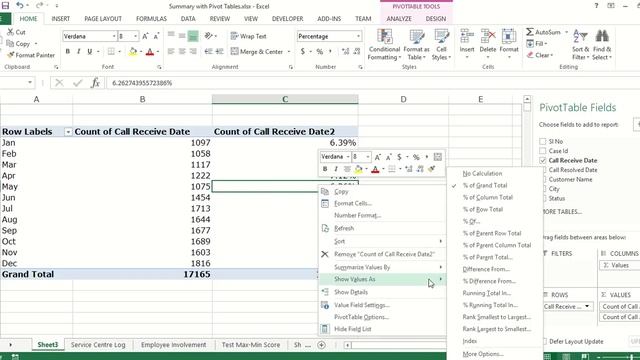640x360 pixels.
Task: Open Find & Select menu
Action: click(602, 45)
